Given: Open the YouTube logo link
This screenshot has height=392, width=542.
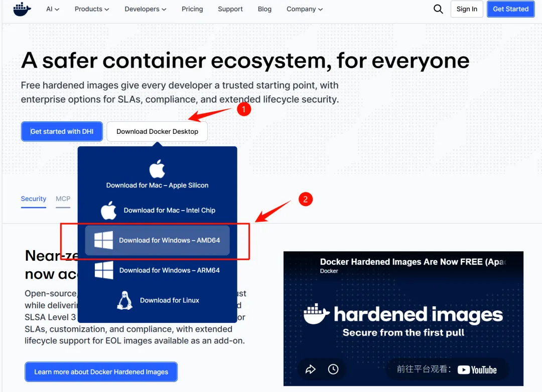Looking at the screenshot, I should tap(477, 370).
